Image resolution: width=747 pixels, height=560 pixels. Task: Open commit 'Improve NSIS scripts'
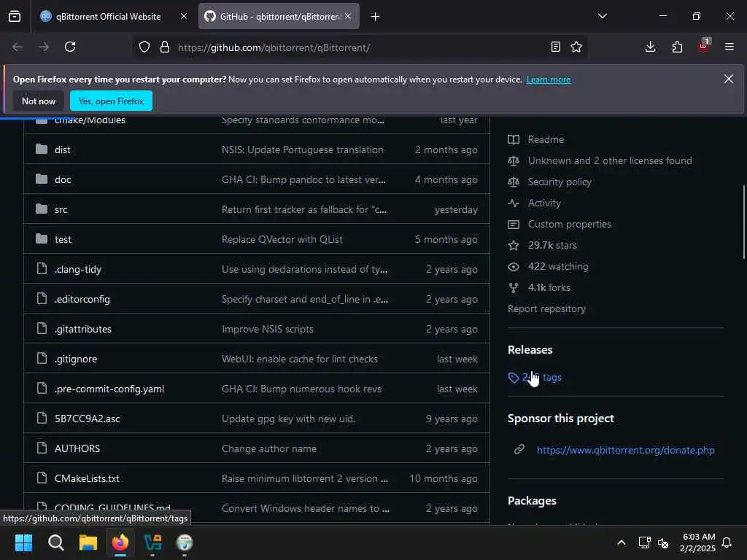pos(268,329)
